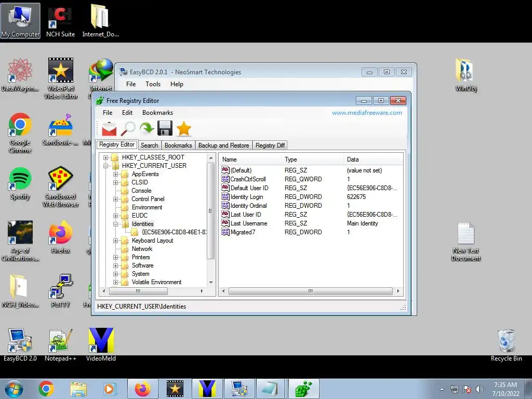Click the gold star bookmark icon
Screen dimensions: 532x399
tap(183, 129)
